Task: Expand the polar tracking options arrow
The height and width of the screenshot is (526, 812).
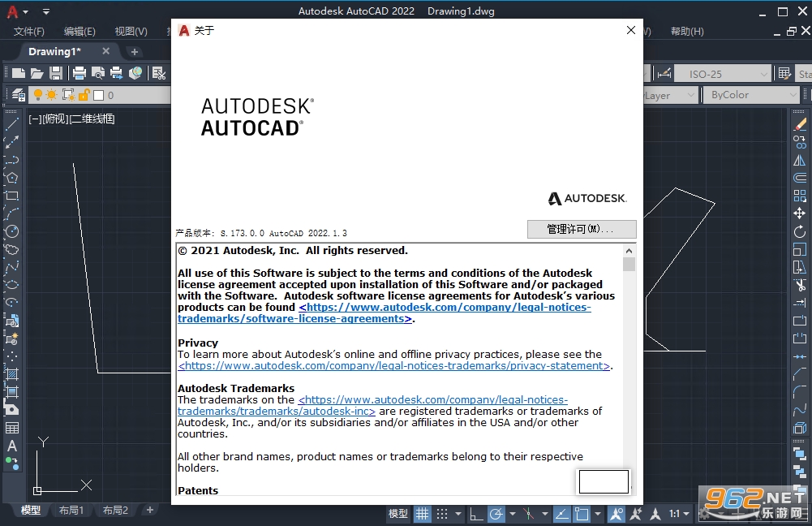Action: coord(513,514)
